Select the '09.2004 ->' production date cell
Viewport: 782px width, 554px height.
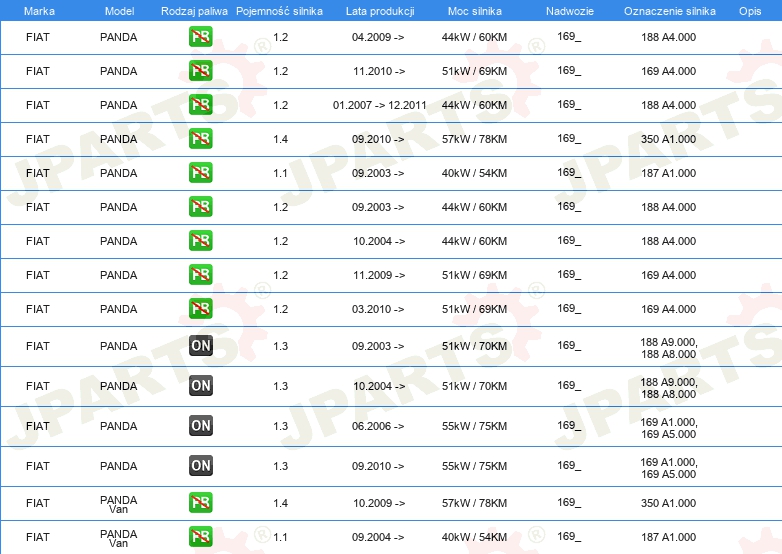[x=378, y=538]
